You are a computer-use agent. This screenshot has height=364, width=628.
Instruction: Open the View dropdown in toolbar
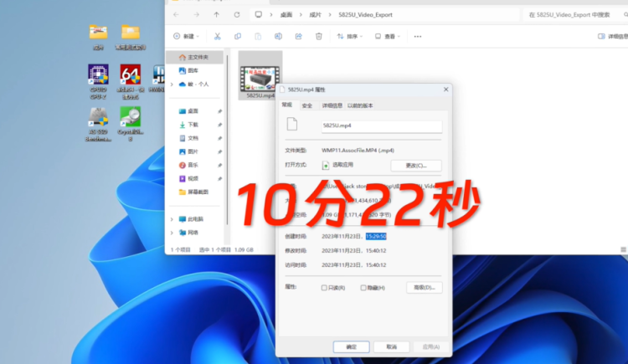(388, 37)
